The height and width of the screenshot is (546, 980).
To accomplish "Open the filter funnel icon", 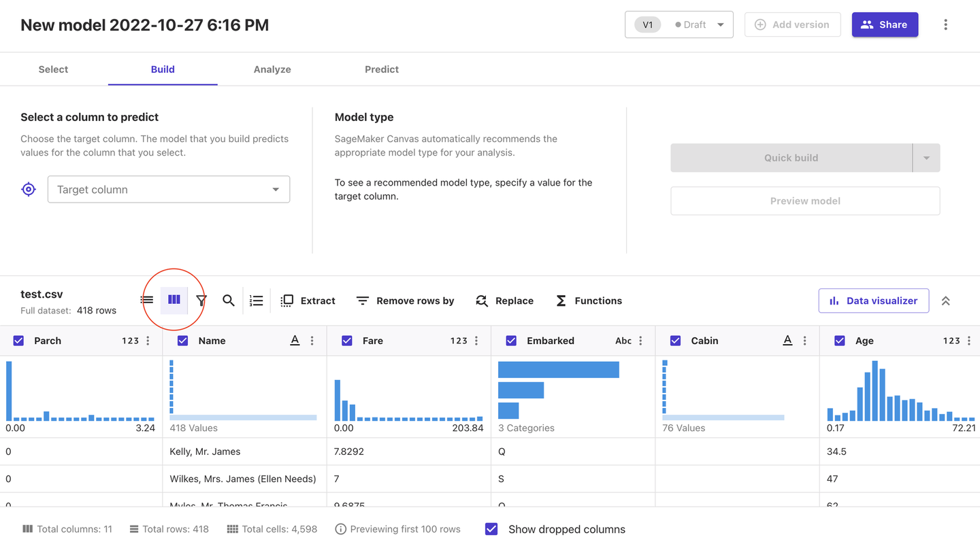I will pos(201,301).
